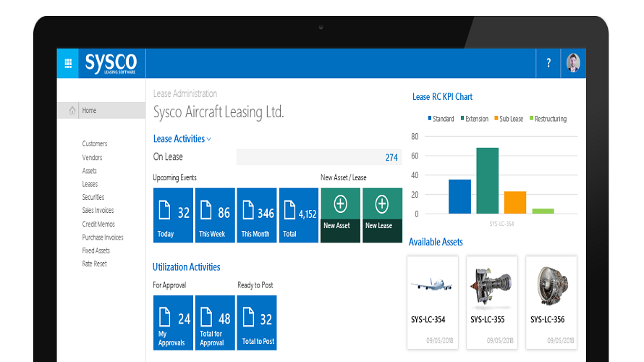Open Fixed Assets in the sidebar

coord(96,251)
